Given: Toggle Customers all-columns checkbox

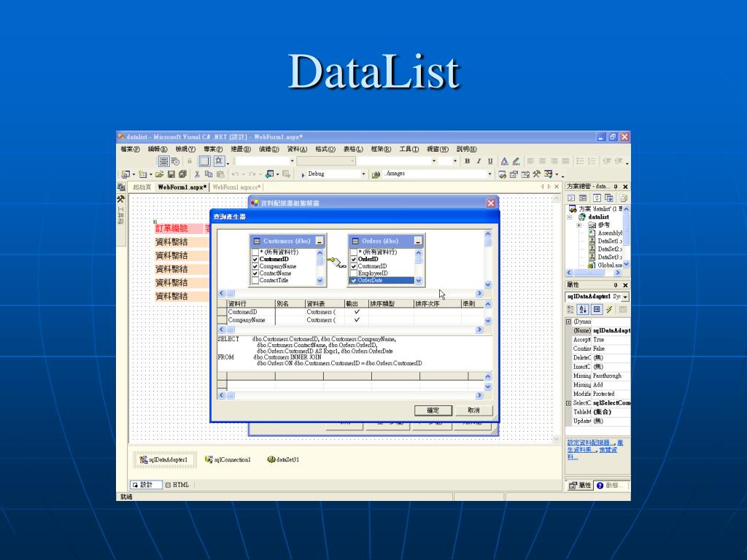Looking at the screenshot, I should 255,252.
